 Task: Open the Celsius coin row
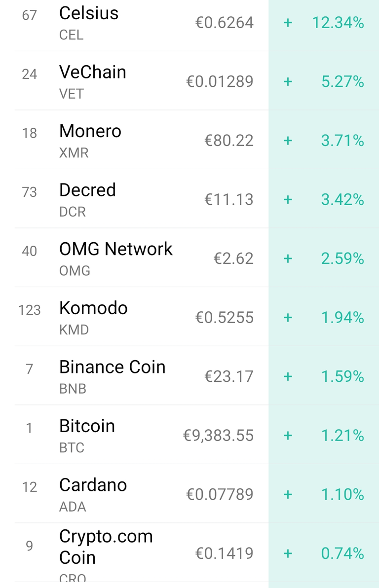pyautogui.click(x=189, y=23)
